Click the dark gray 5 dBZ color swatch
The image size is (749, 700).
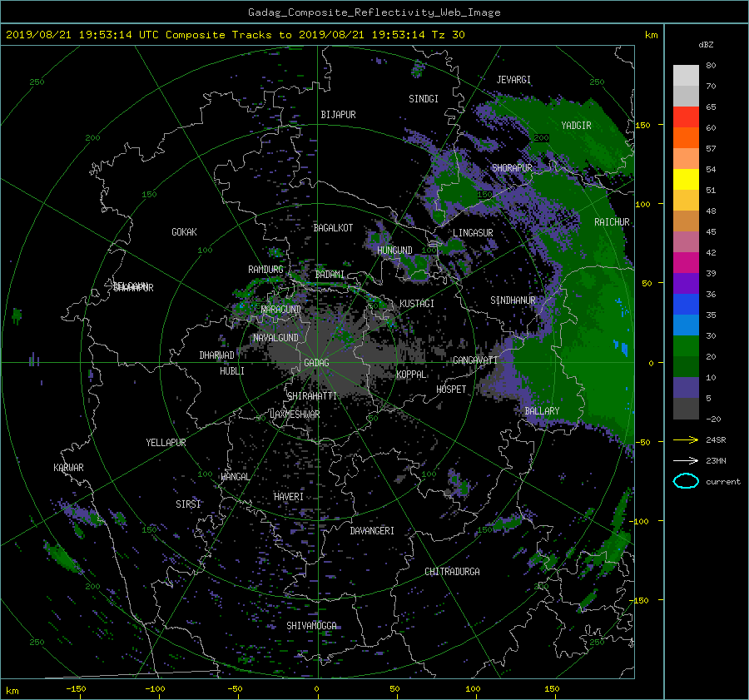click(686, 409)
